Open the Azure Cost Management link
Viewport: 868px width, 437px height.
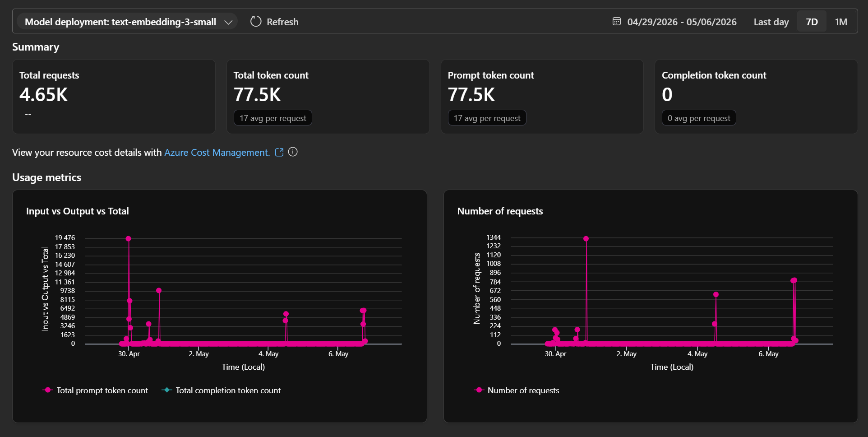217,152
